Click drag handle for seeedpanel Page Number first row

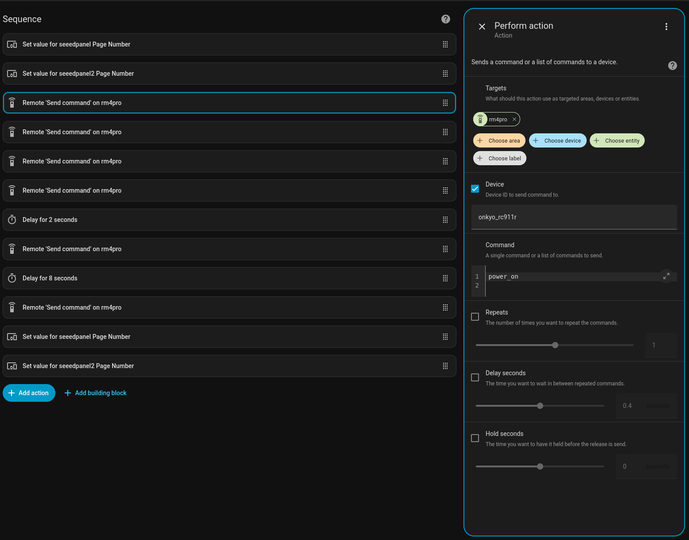click(445, 44)
